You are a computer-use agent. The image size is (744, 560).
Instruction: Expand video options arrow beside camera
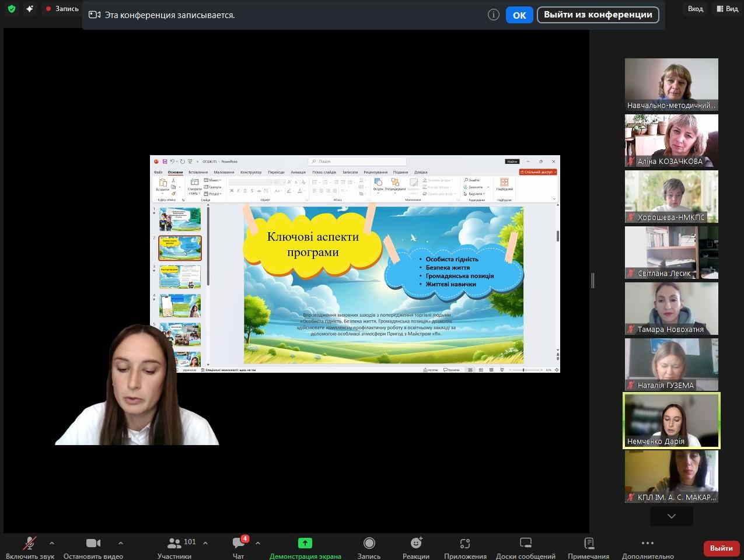click(120, 543)
